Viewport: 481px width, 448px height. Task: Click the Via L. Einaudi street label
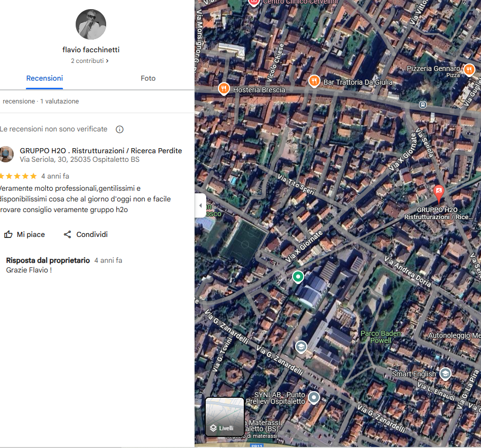coord(436,391)
